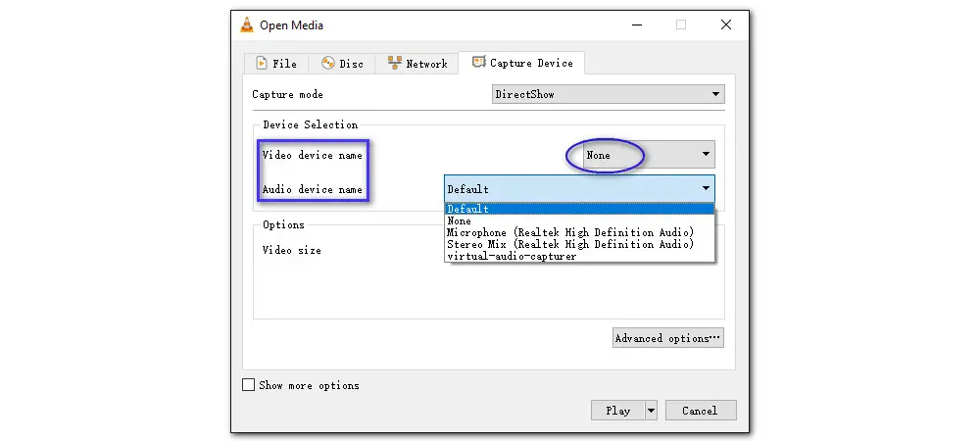980x441 pixels.
Task: Switch to the Disc tab
Action: click(342, 64)
